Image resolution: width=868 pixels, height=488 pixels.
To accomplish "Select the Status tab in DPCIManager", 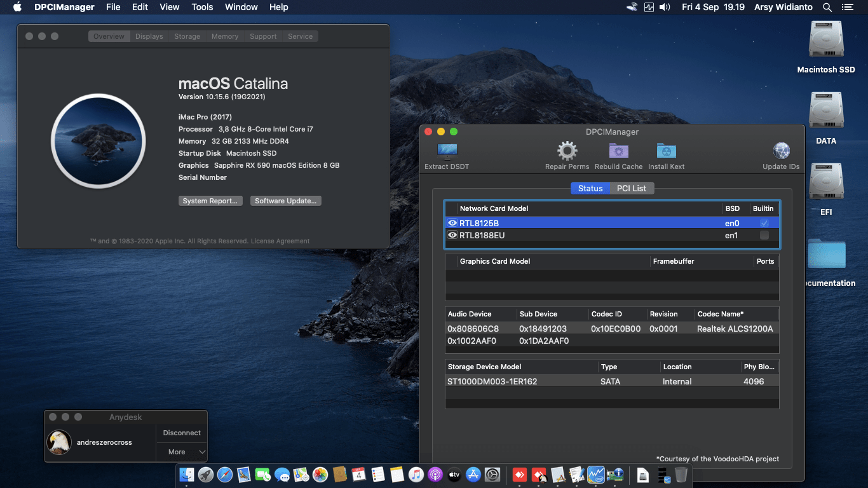I will coord(590,188).
